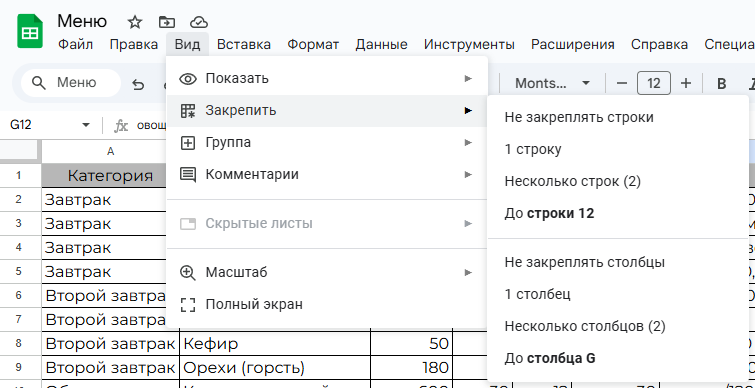
Task: Select the cell with value 50
Action: click(x=412, y=344)
